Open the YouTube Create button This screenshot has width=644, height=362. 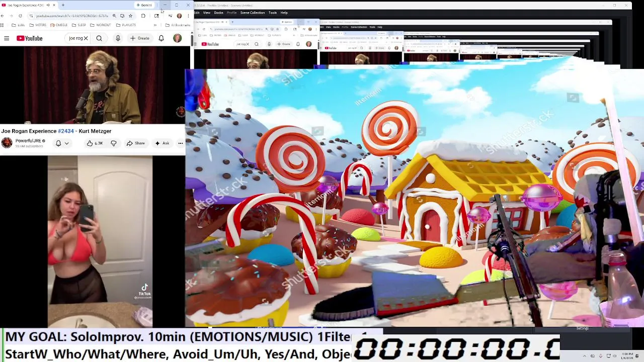139,38
